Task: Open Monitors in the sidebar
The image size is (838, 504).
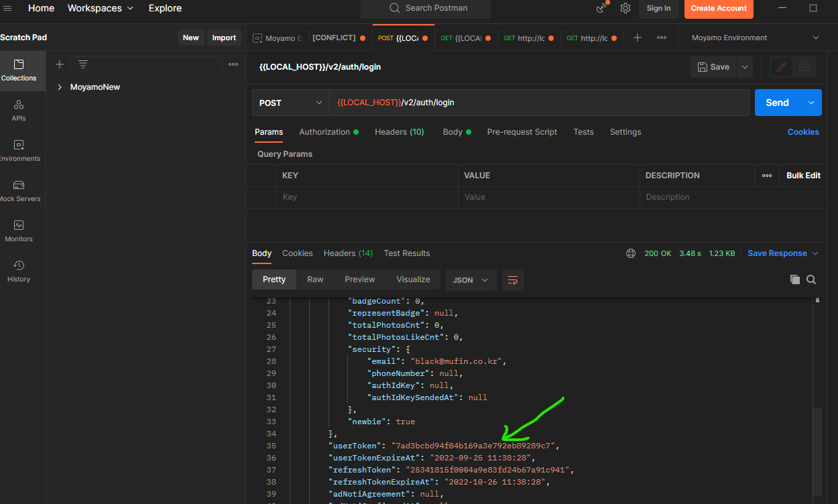Action: point(19,231)
